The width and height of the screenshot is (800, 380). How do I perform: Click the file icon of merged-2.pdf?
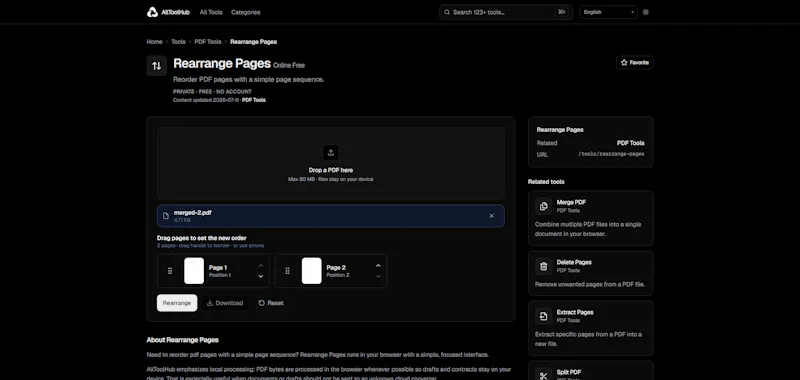pyautogui.click(x=166, y=216)
